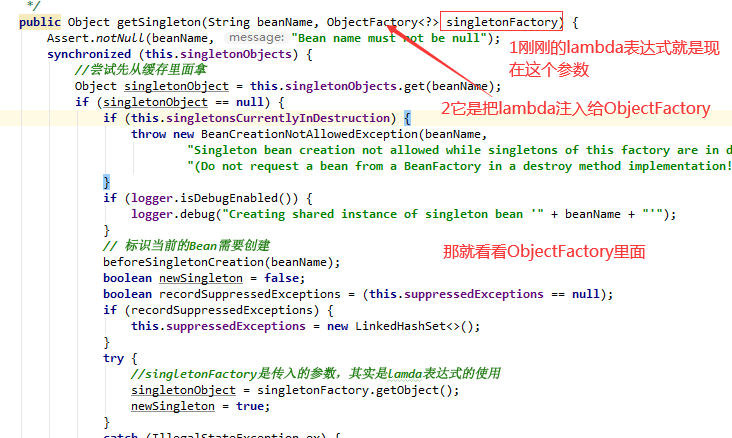Select the BeanCreationNotAllowedException class name
The image size is (732, 438).
point(310,134)
